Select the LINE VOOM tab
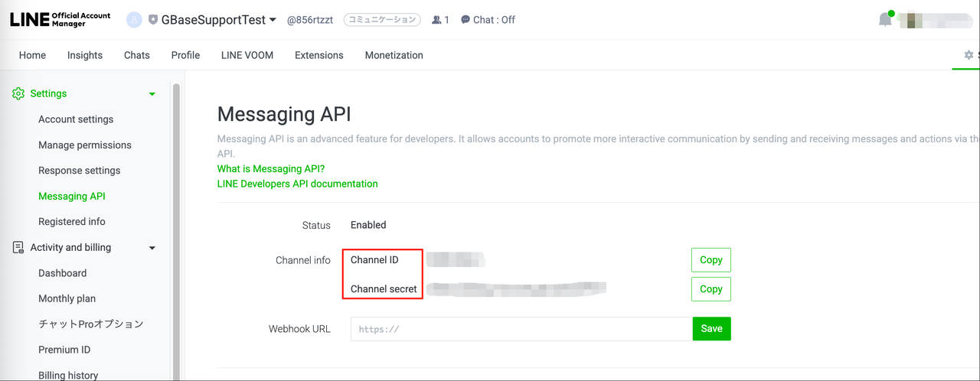Screen dimensions: 980x381 point(247,55)
